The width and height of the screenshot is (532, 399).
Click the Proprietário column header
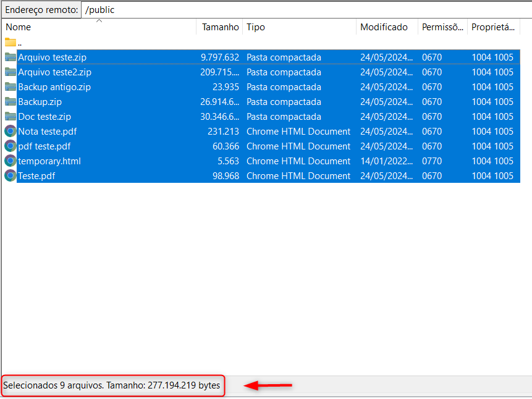(x=492, y=27)
